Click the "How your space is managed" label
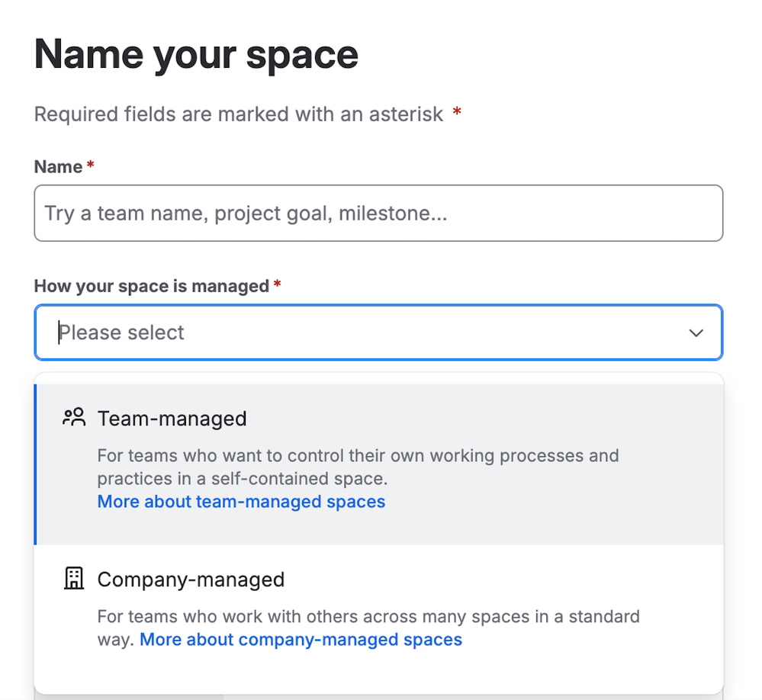 coord(151,286)
